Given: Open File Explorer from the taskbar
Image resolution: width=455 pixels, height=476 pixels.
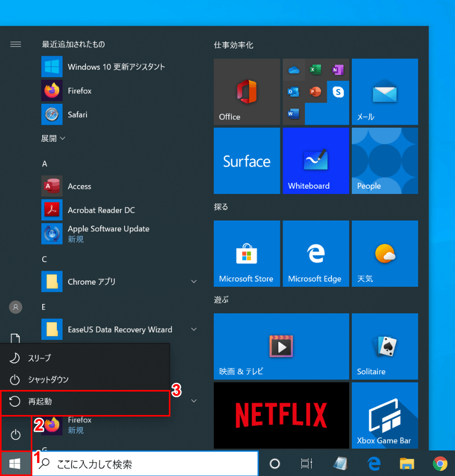Looking at the screenshot, I should pyautogui.click(x=407, y=463).
